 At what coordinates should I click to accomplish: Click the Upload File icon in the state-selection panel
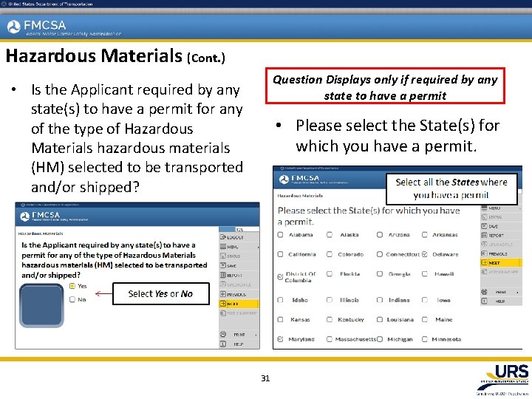tap(484, 245)
